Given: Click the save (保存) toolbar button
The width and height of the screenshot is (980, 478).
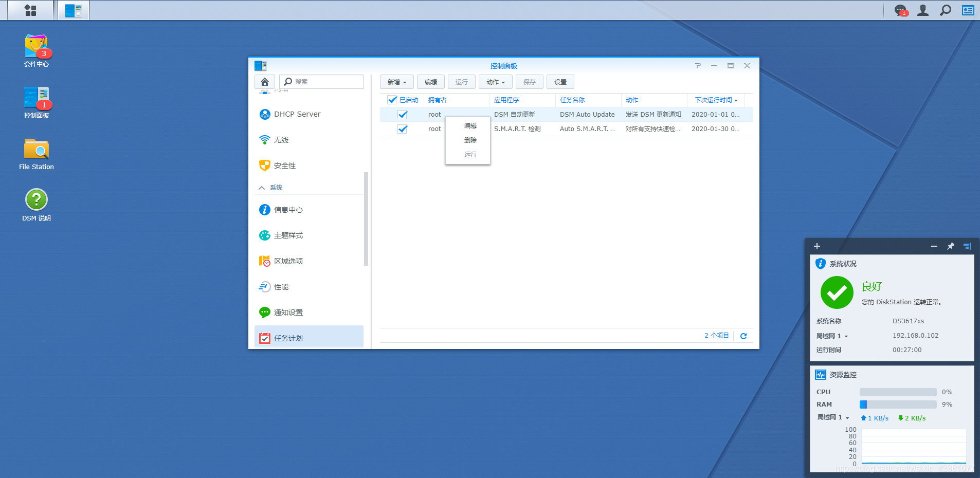Looking at the screenshot, I should pos(530,82).
